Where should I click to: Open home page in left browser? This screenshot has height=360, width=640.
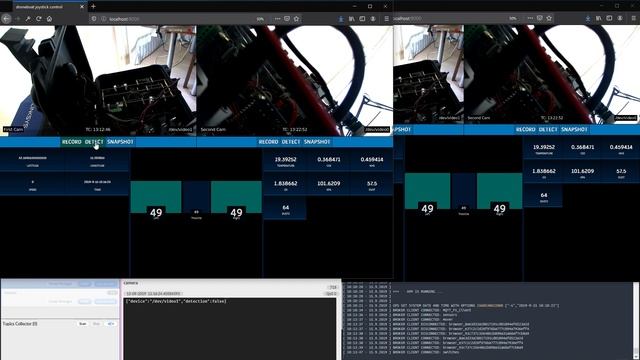(49, 19)
